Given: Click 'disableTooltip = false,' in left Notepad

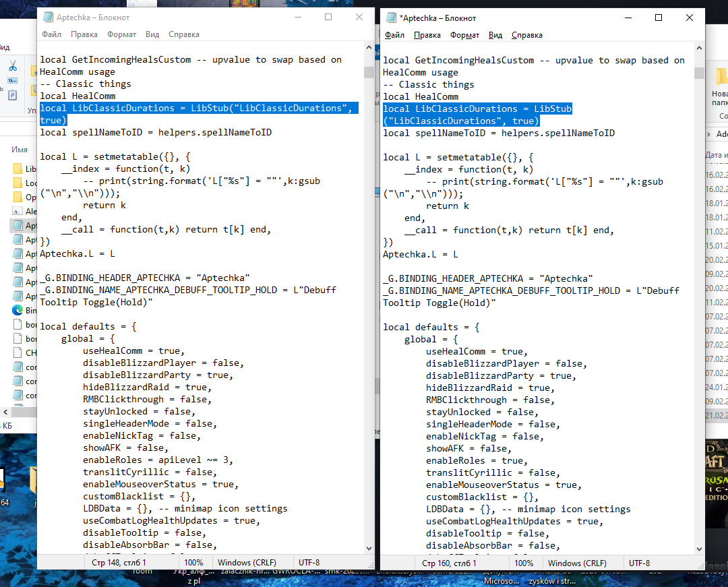Looking at the screenshot, I should pos(144,532).
